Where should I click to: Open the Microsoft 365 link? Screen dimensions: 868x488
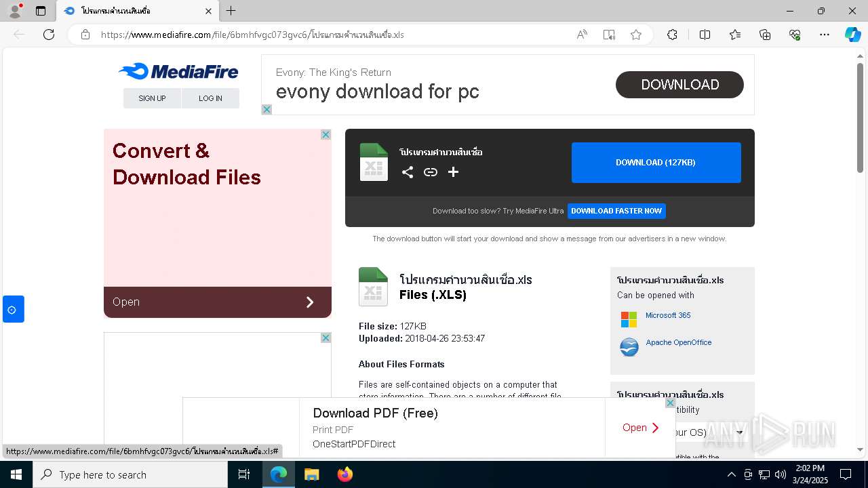coord(668,315)
